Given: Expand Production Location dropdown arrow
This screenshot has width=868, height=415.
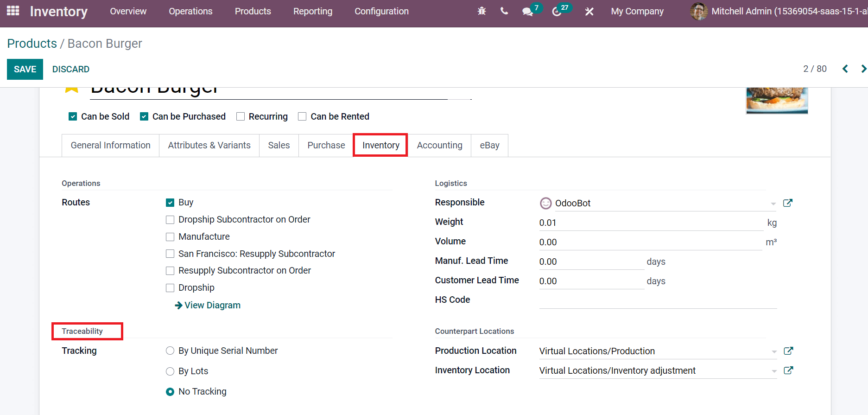Looking at the screenshot, I should click(774, 352).
